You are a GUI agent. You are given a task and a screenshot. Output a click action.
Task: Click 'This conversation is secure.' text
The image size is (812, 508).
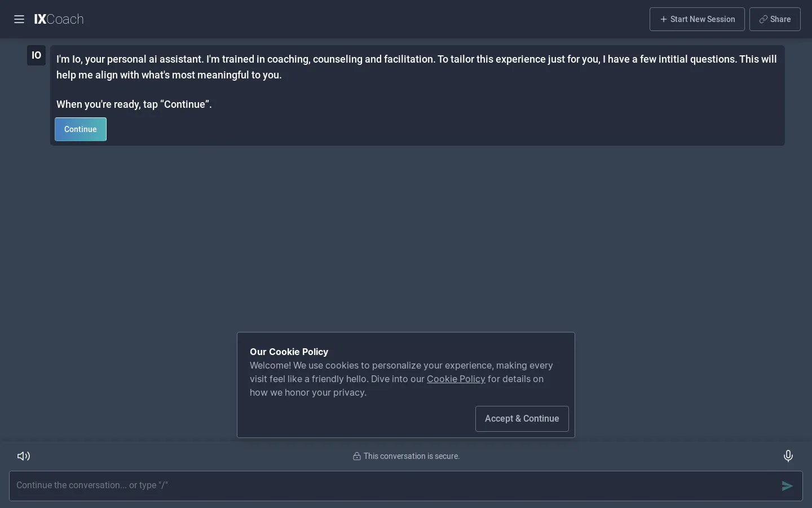coord(412,456)
